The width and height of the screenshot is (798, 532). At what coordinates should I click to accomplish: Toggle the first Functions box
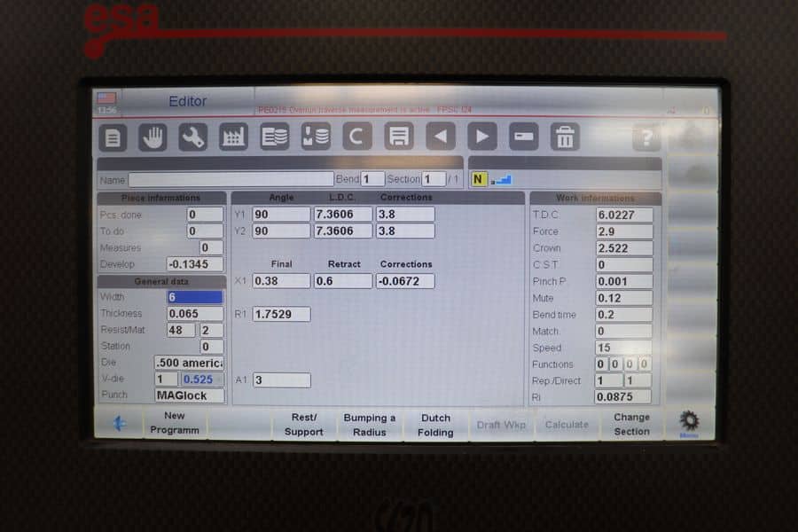point(601,364)
